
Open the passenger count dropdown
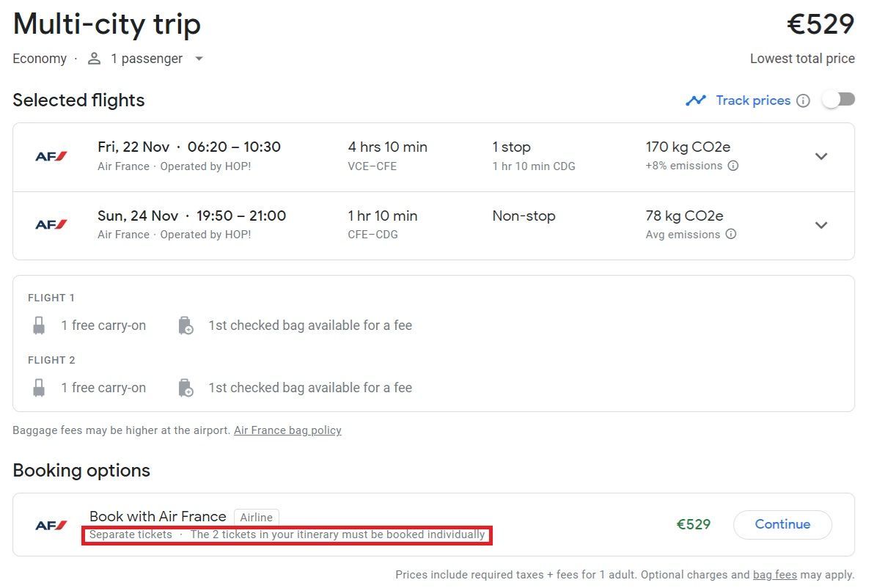pyautogui.click(x=199, y=59)
